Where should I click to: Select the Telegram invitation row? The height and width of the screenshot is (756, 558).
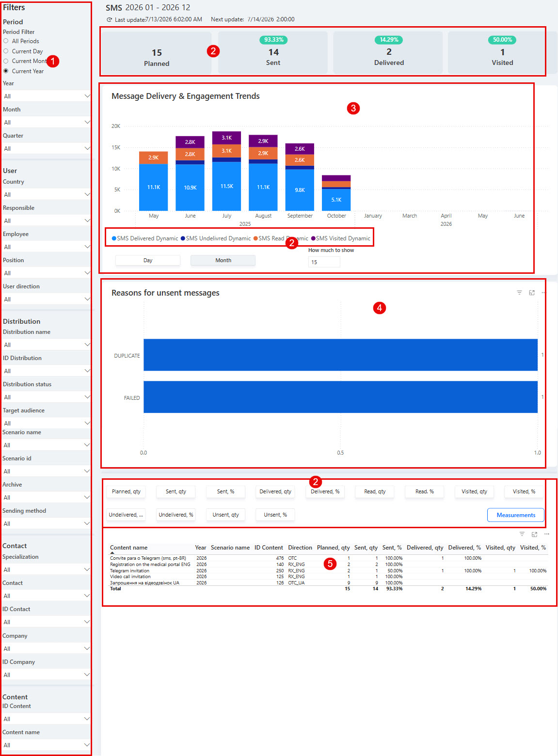[x=328, y=571]
